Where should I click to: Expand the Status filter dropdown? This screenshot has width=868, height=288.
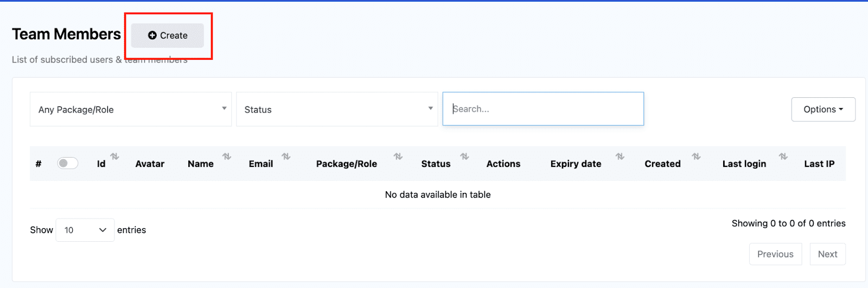tap(337, 109)
